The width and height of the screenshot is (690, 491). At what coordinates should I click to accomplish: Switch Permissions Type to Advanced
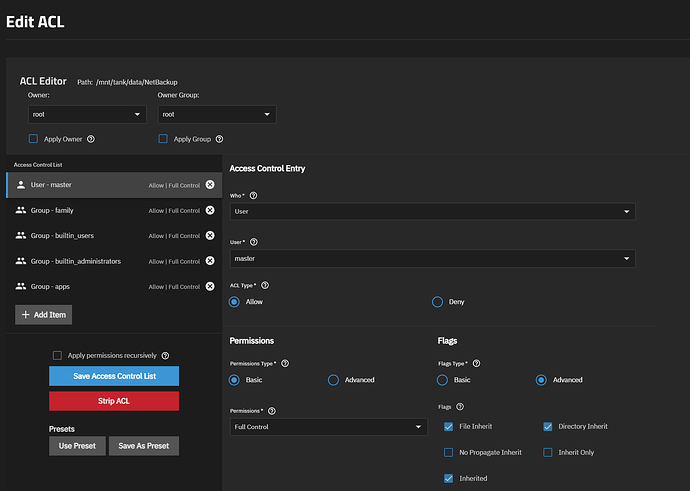(334, 380)
